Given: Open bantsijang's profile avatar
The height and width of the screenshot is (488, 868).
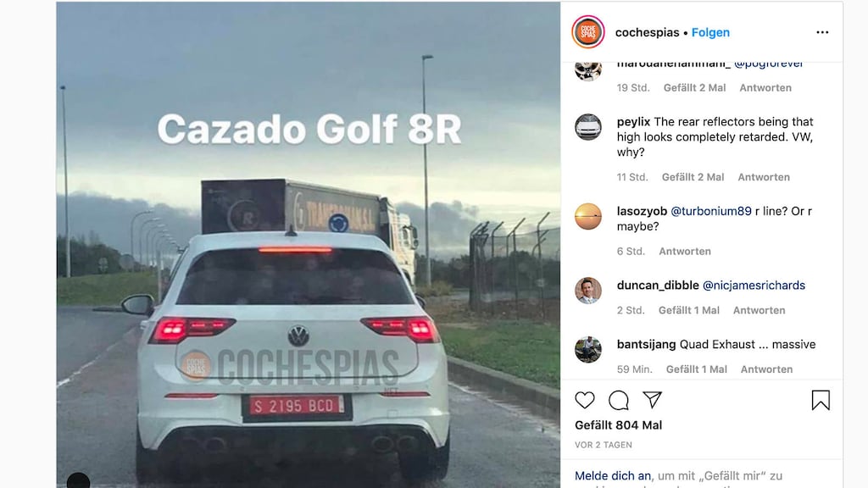Looking at the screenshot, I should [588, 350].
